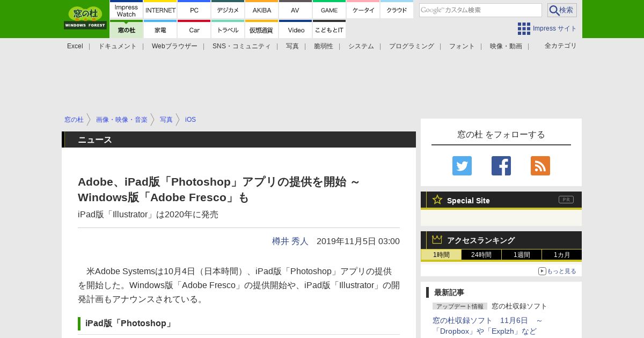Click the Impress サイト link text
This screenshot has width=644, height=338.
pos(555,28)
